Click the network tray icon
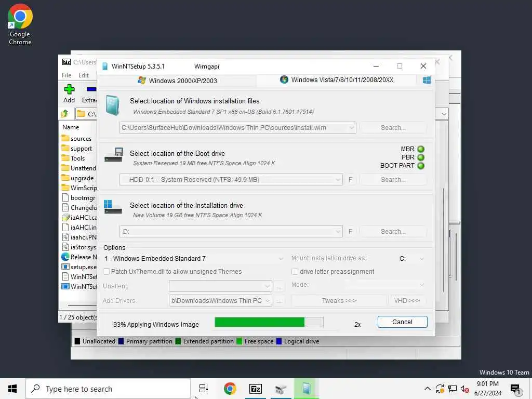532x399 pixels. pos(453,389)
